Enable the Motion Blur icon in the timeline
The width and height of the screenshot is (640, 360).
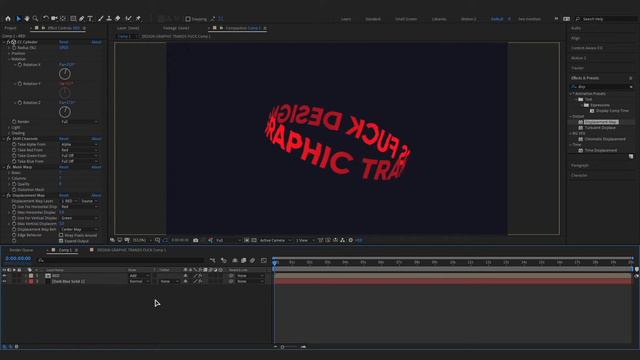click(x=253, y=260)
